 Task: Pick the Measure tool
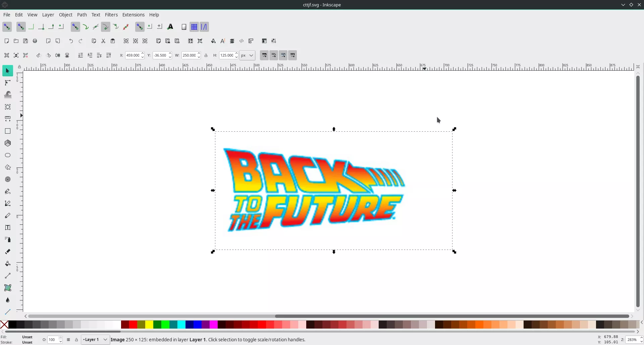point(8,119)
